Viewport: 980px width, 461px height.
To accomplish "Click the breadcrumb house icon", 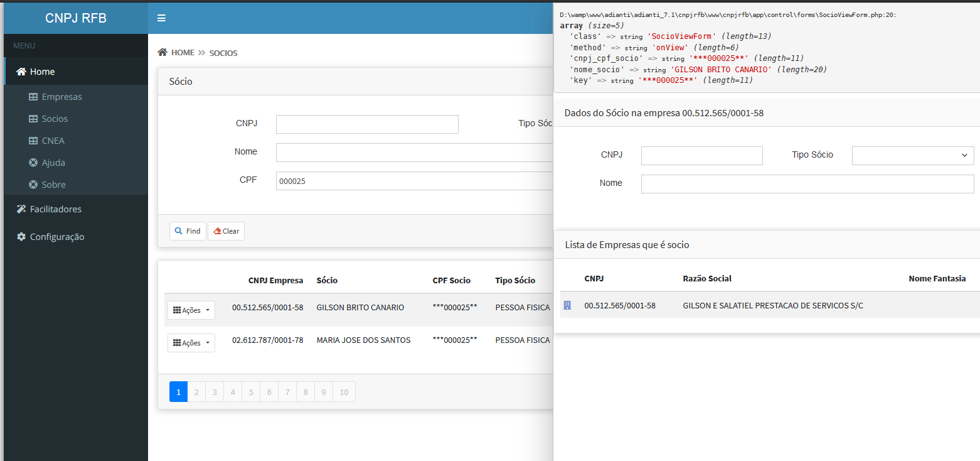I will [x=162, y=52].
